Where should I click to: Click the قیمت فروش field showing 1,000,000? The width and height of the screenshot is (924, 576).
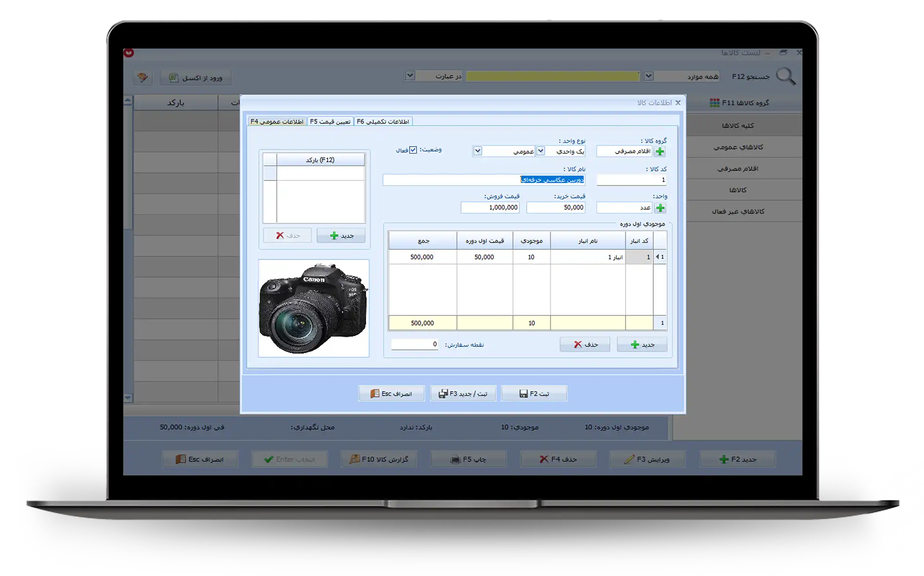click(490, 208)
